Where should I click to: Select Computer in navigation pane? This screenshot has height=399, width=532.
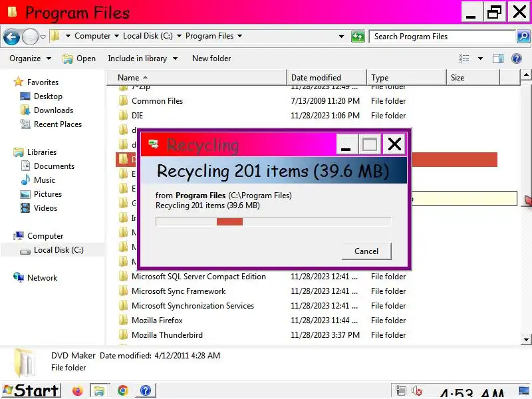pyautogui.click(x=45, y=236)
